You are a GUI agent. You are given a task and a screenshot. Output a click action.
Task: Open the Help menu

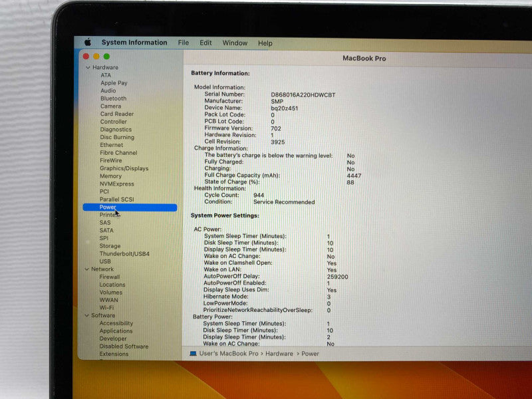[265, 43]
